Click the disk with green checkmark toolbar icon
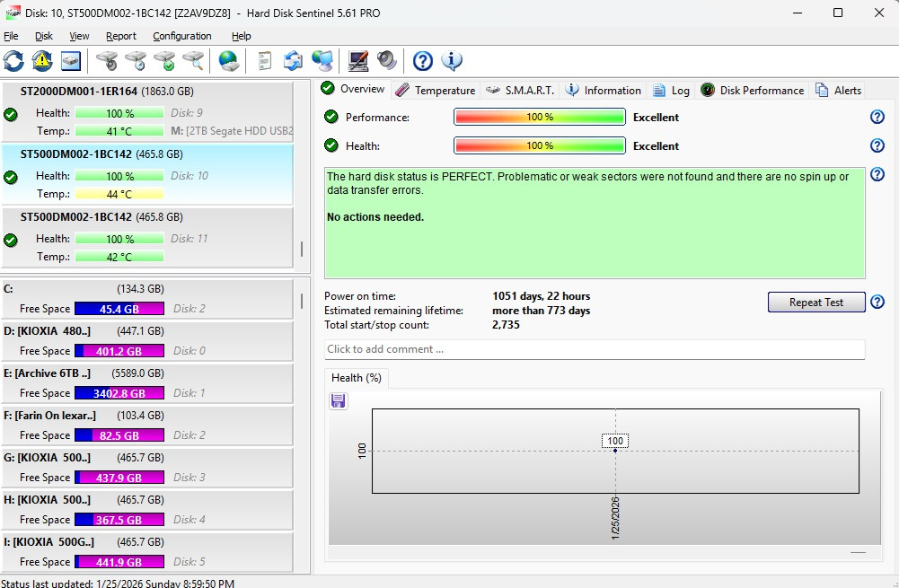The image size is (899, 588). (164, 61)
